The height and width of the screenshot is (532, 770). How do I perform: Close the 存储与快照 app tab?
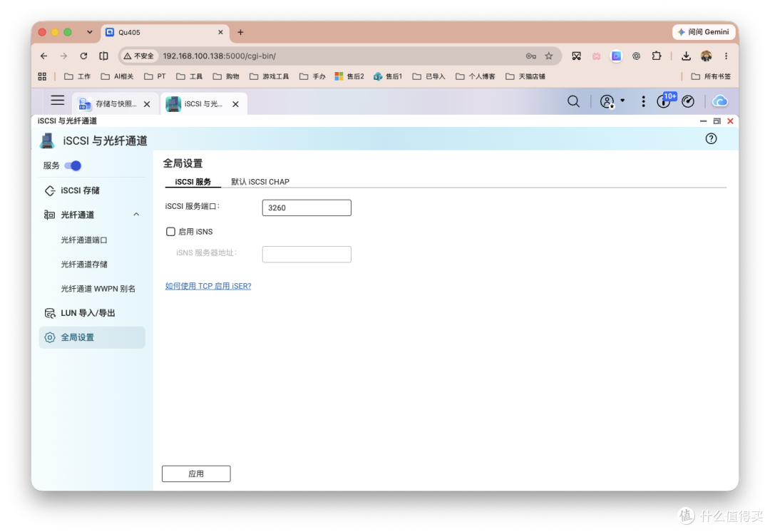pyautogui.click(x=147, y=104)
